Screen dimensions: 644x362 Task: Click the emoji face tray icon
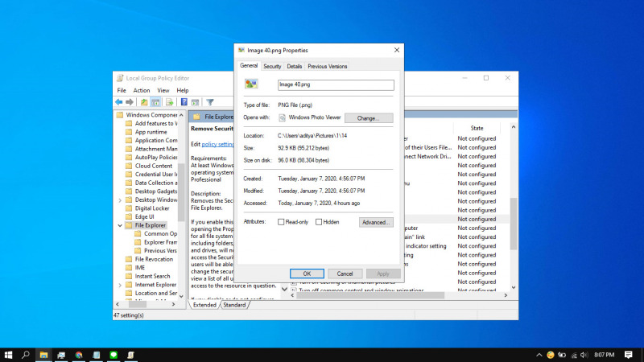coord(551,355)
